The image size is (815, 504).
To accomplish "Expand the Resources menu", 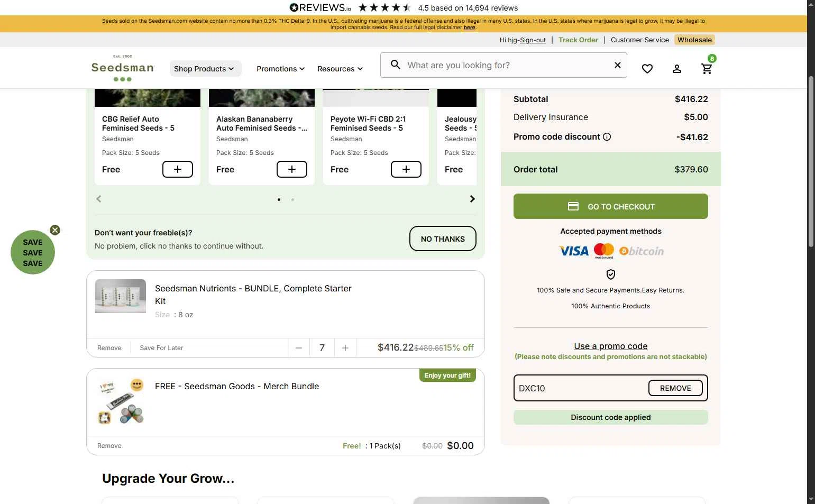I will click(x=340, y=69).
